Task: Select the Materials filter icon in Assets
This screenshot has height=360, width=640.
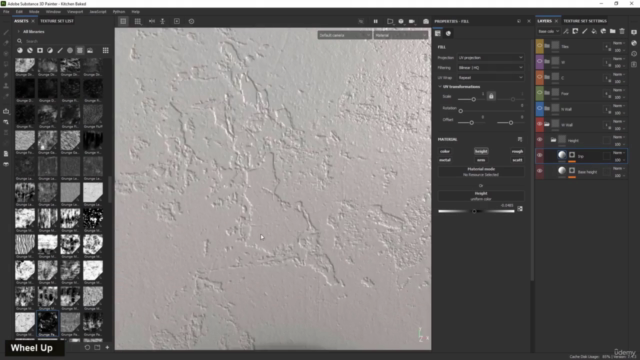Action: (20, 50)
